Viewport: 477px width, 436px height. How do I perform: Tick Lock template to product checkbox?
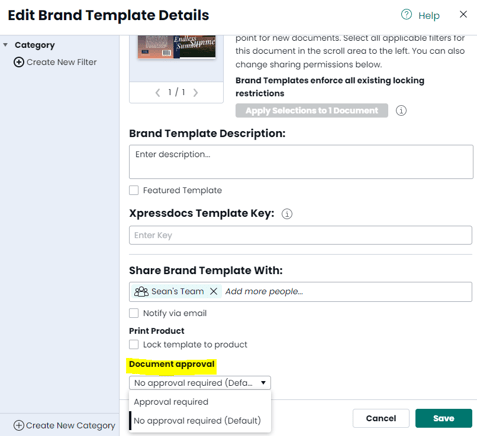point(134,344)
